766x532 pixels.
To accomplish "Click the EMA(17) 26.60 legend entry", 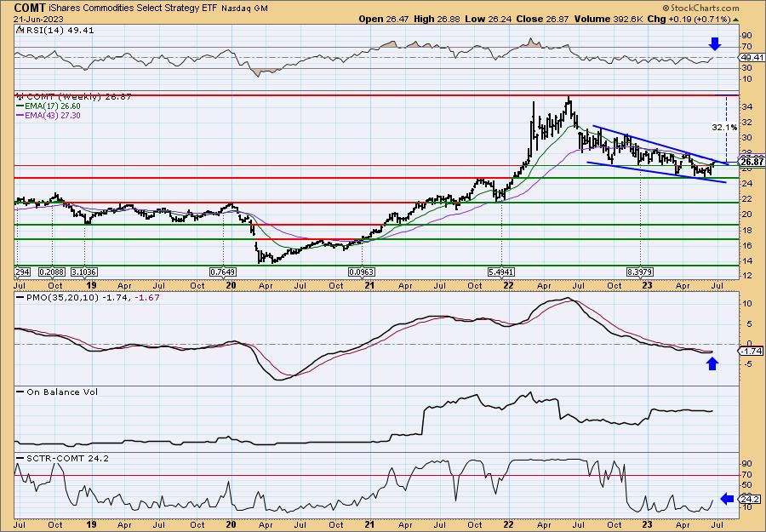I will [x=48, y=106].
